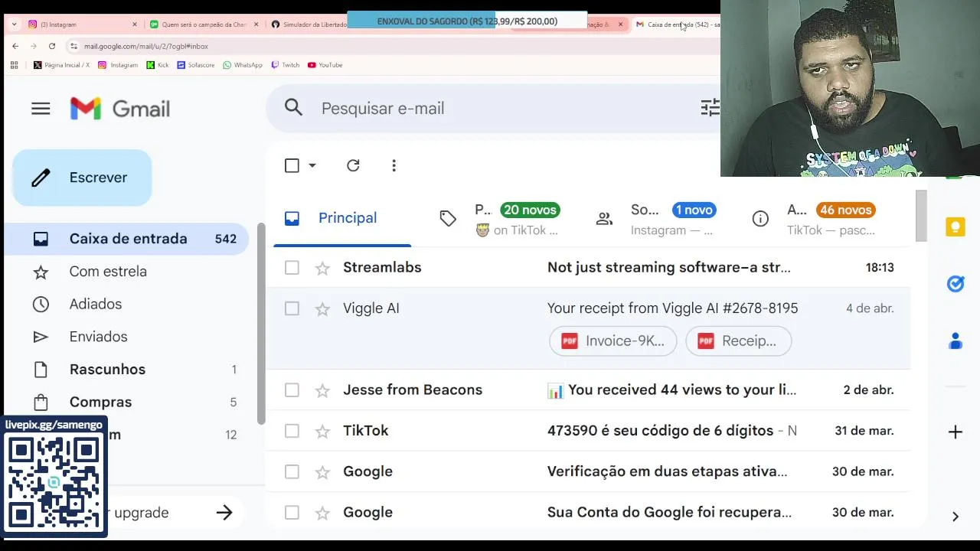This screenshot has height=551, width=980.
Task: Open the Gmail main menu hamburger icon
Action: point(41,109)
